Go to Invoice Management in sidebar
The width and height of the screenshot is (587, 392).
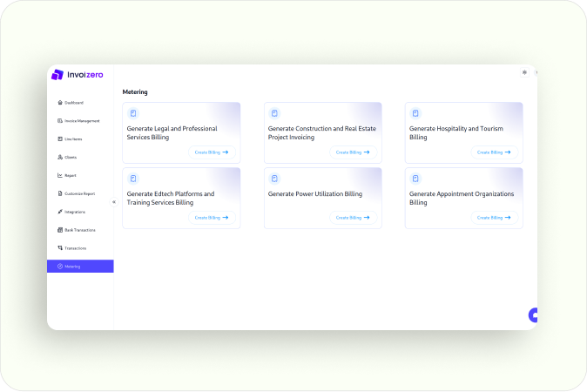78,121
